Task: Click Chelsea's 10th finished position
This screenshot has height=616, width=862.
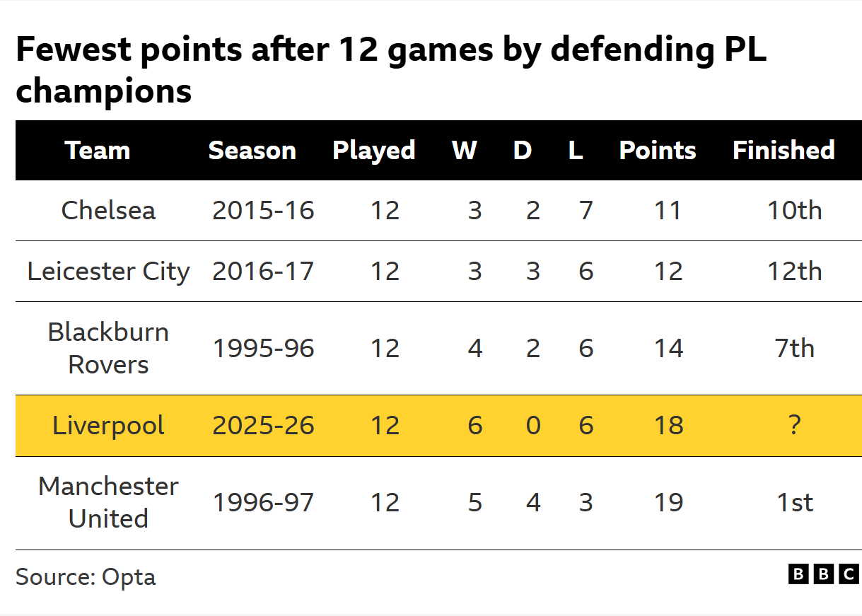Action: [x=795, y=210]
